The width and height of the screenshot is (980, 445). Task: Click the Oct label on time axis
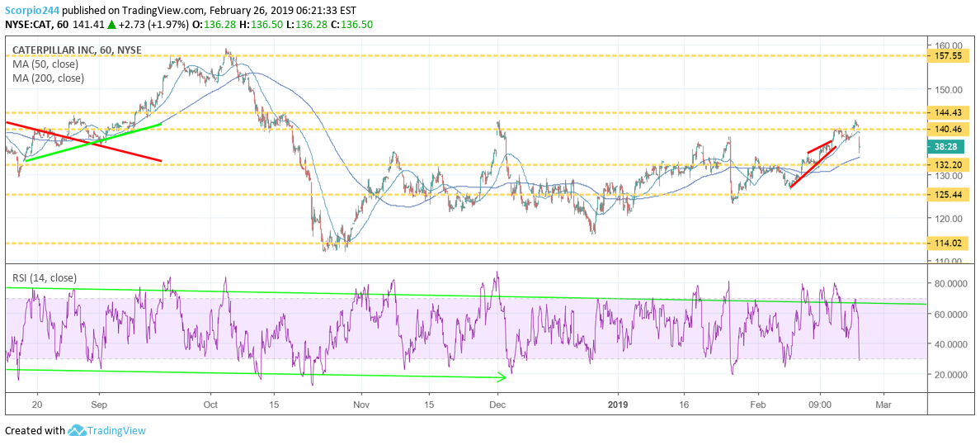tap(210, 405)
